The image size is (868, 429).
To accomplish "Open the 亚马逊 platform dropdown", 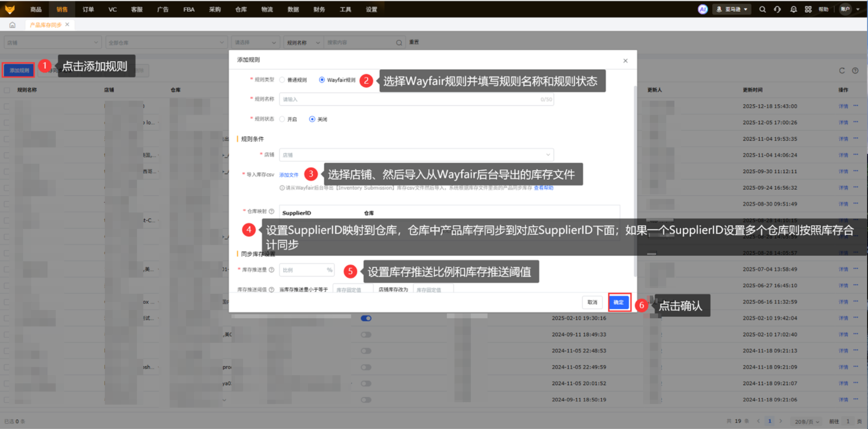I will point(732,9).
